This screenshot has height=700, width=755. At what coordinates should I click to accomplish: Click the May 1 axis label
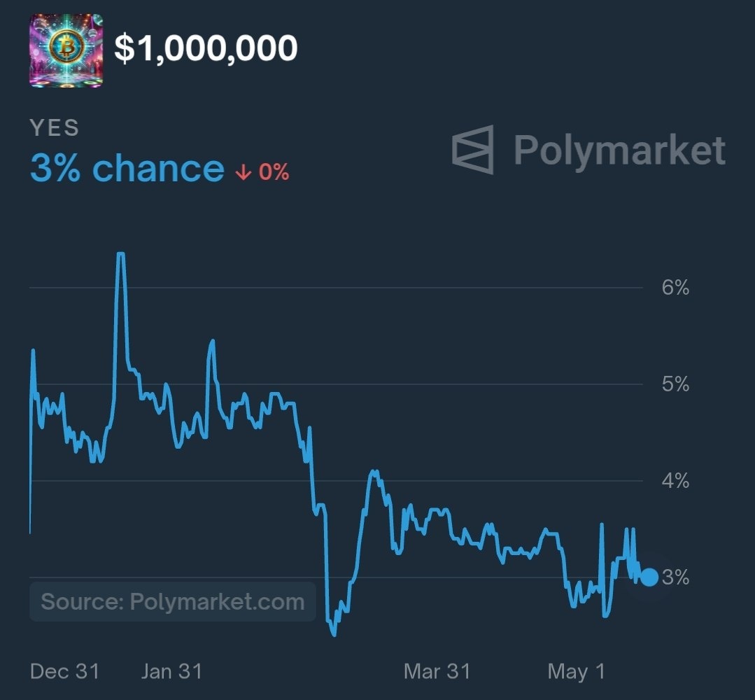click(x=577, y=671)
